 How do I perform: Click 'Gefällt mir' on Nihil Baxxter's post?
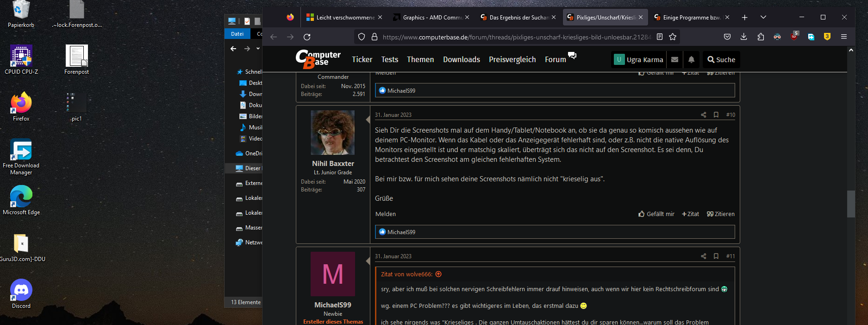(656, 214)
